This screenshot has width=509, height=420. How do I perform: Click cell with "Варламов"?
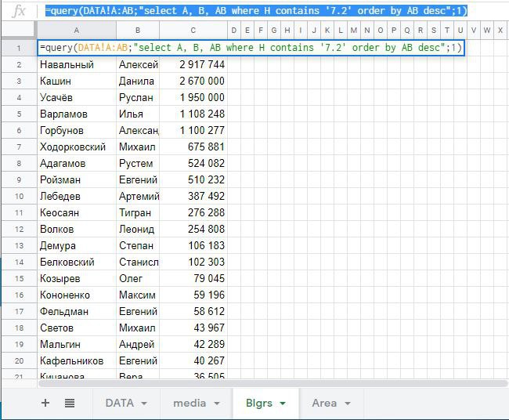[77, 114]
